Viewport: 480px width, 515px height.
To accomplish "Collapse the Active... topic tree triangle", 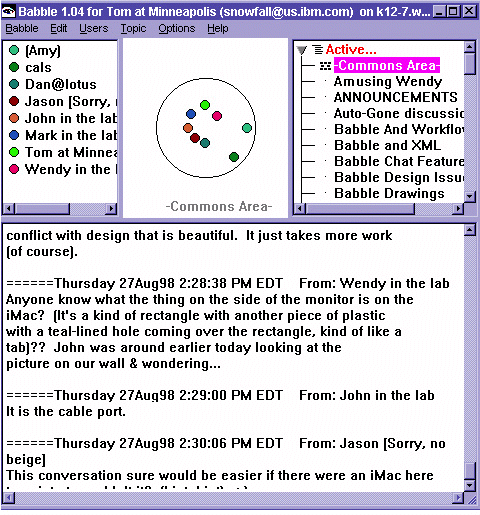I will pyautogui.click(x=301, y=50).
